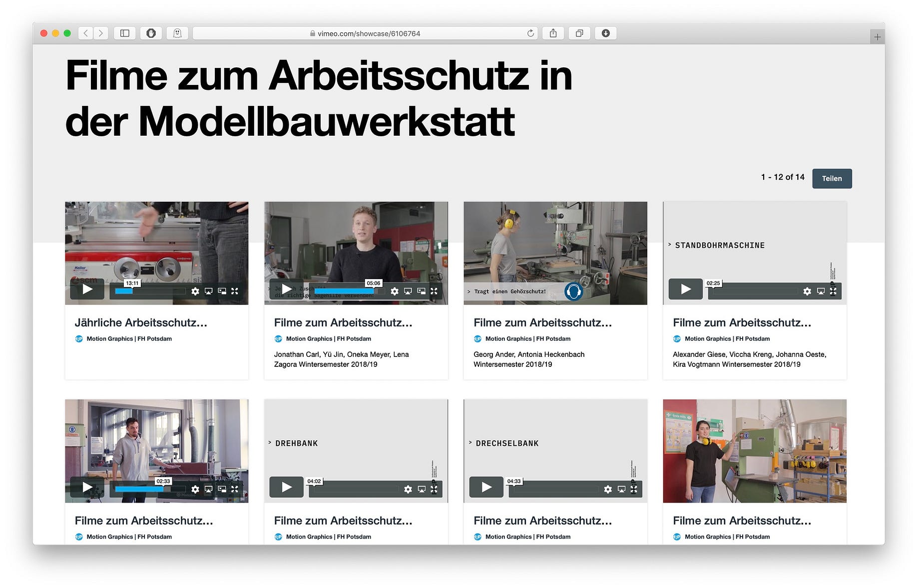Enable picture-in-picture on the 13:11 video

point(222,291)
